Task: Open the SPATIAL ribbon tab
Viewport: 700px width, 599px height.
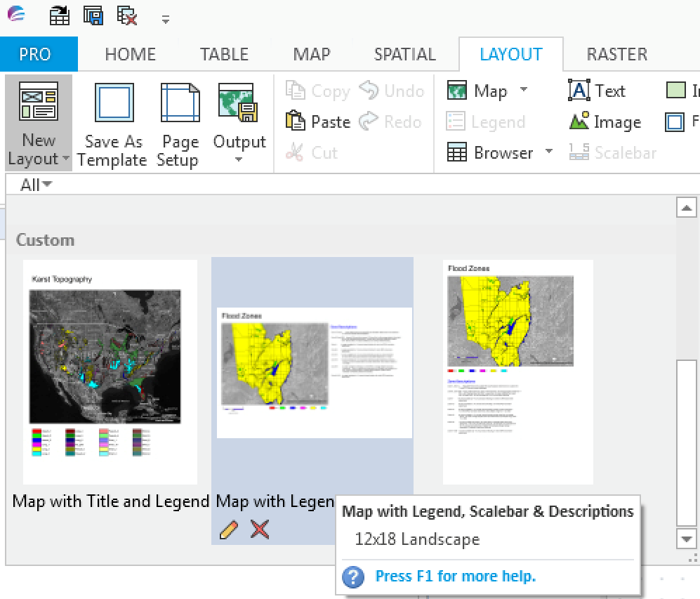Action: (x=404, y=54)
